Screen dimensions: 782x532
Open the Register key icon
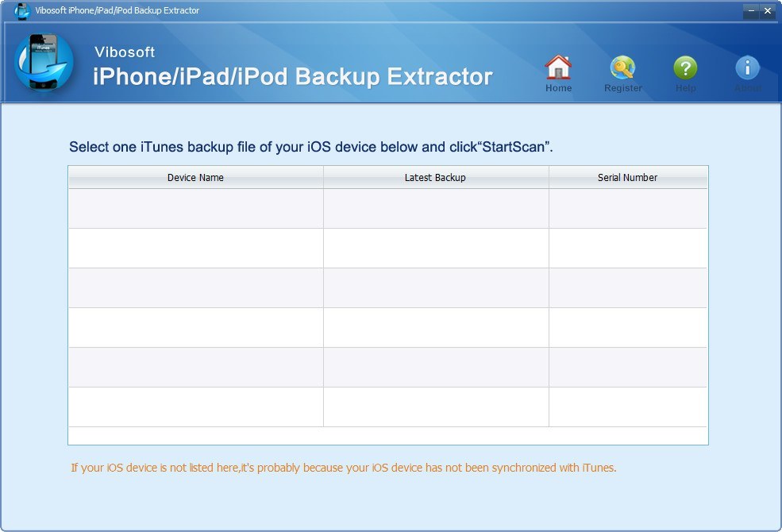[622, 67]
